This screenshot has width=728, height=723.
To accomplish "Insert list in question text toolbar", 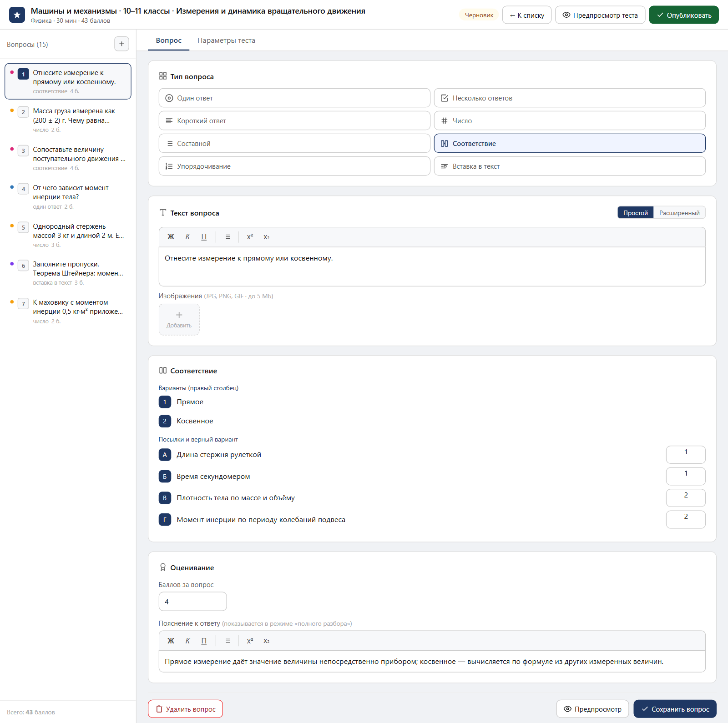I will (x=228, y=237).
